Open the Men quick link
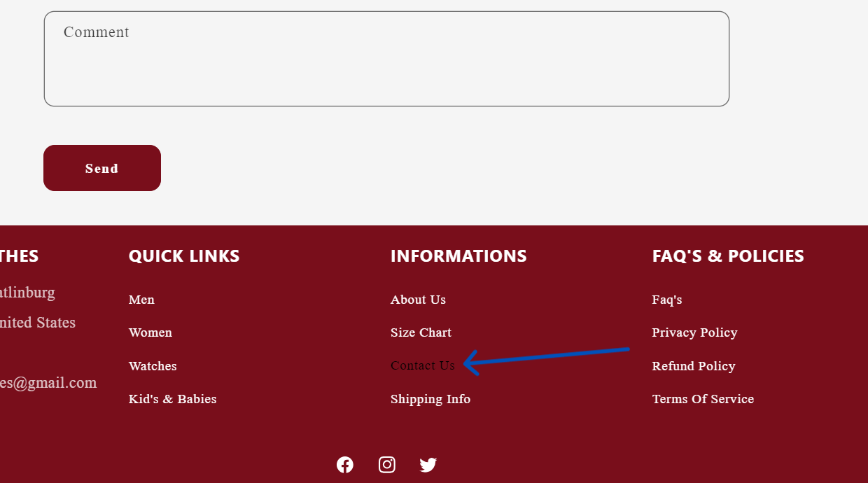Screen dimensions: 868x483 coord(141,300)
